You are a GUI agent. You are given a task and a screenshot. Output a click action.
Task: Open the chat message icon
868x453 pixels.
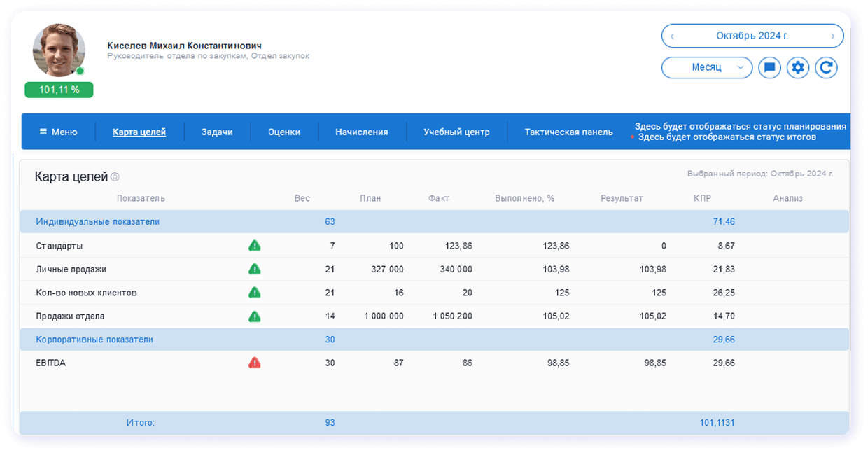769,67
